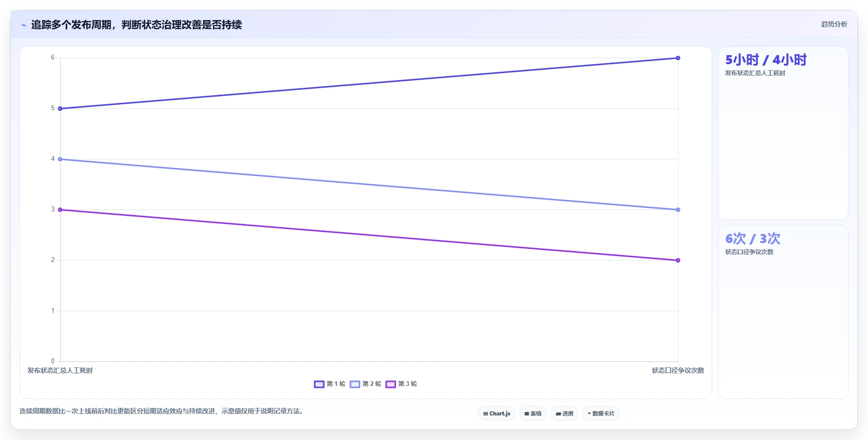Viewport: 868px width, 440px height.
Task: Click the trend icon beside the page title
Action: click(24, 25)
